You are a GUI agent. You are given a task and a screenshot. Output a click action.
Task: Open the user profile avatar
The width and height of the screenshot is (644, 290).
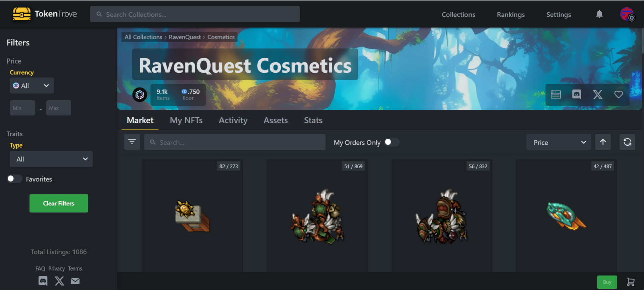pos(627,14)
